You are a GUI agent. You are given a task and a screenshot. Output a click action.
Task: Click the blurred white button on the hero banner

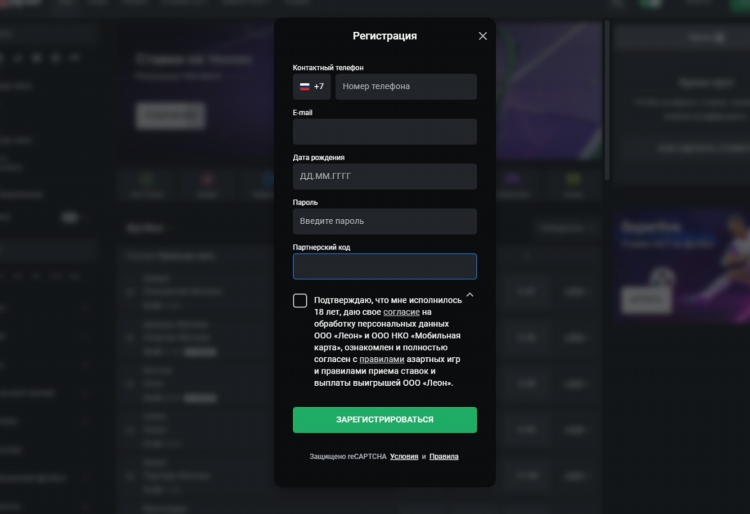171,116
